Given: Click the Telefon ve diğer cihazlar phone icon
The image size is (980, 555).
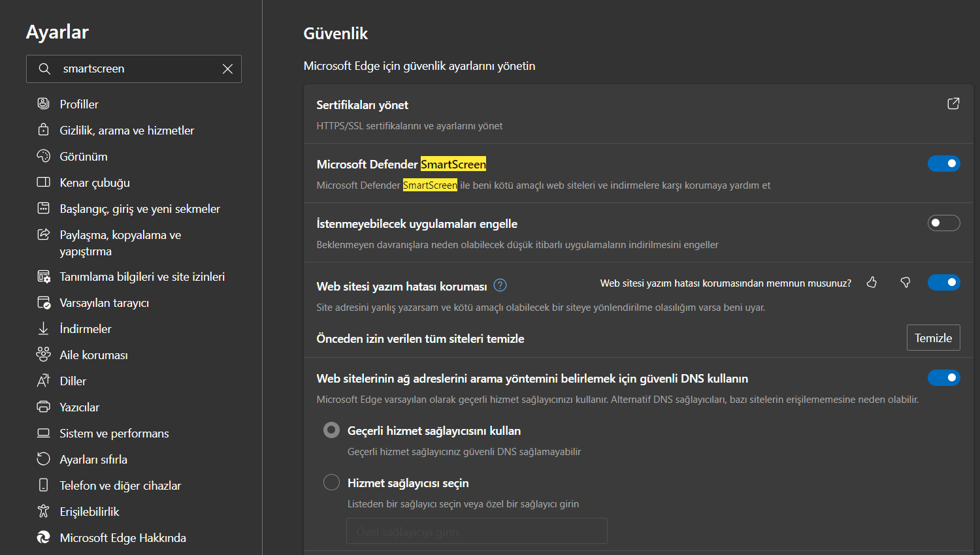Looking at the screenshot, I should [x=44, y=485].
